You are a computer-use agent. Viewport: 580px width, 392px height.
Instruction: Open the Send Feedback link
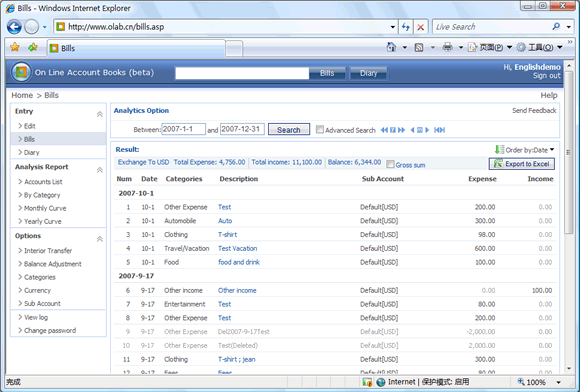coord(534,111)
